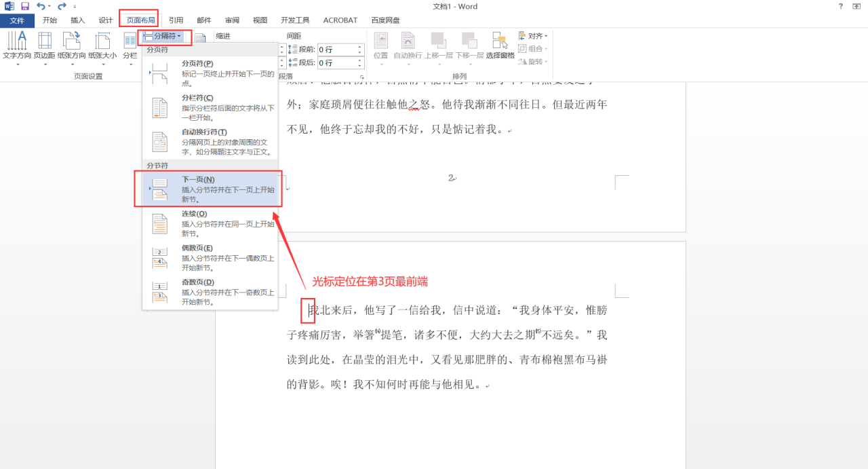Increase 段前 spacing with up arrow
Image resolution: width=868 pixels, height=469 pixels.
tap(360, 47)
